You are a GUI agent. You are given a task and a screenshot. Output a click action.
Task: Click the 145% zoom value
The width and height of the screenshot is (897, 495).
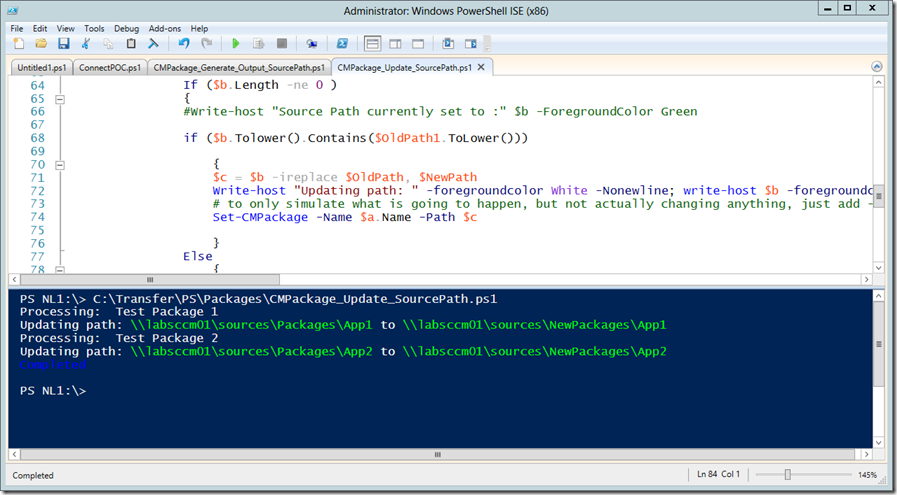(867, 475)
